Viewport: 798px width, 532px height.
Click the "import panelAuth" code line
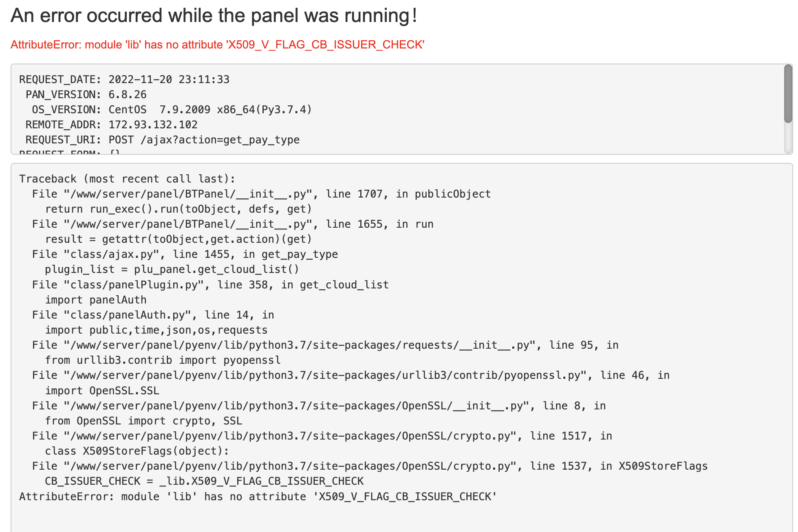(x=95, y=300)
